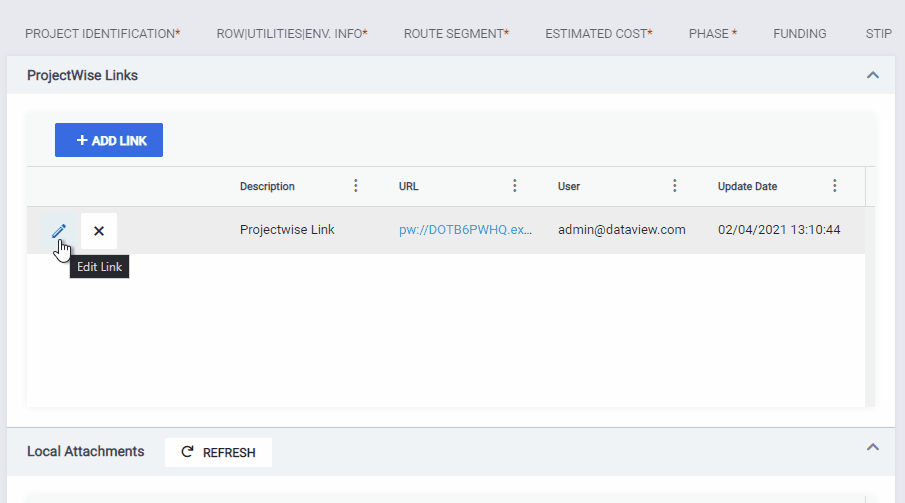Go to Estimated Cost tab
Viewport: 905px width, 503px height.
tap(599, 34)
